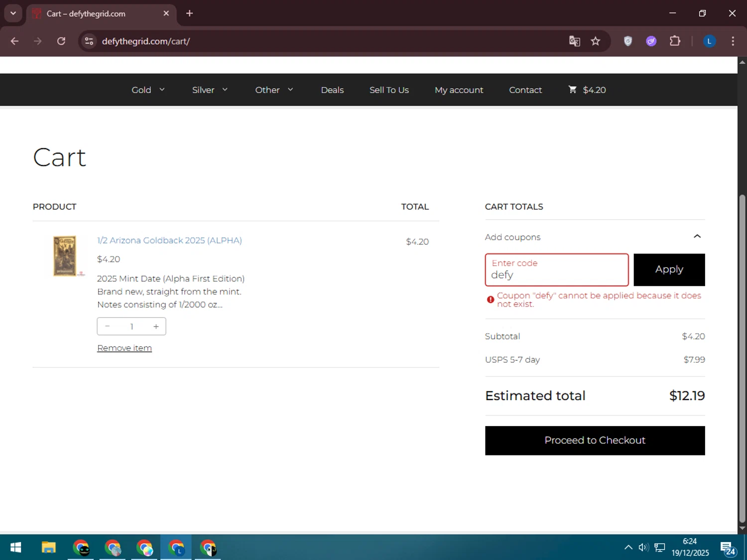This screenshot has height=560, width=747.
Task: Click scrollbar down arrow
Action: click(x=743, y=528)
